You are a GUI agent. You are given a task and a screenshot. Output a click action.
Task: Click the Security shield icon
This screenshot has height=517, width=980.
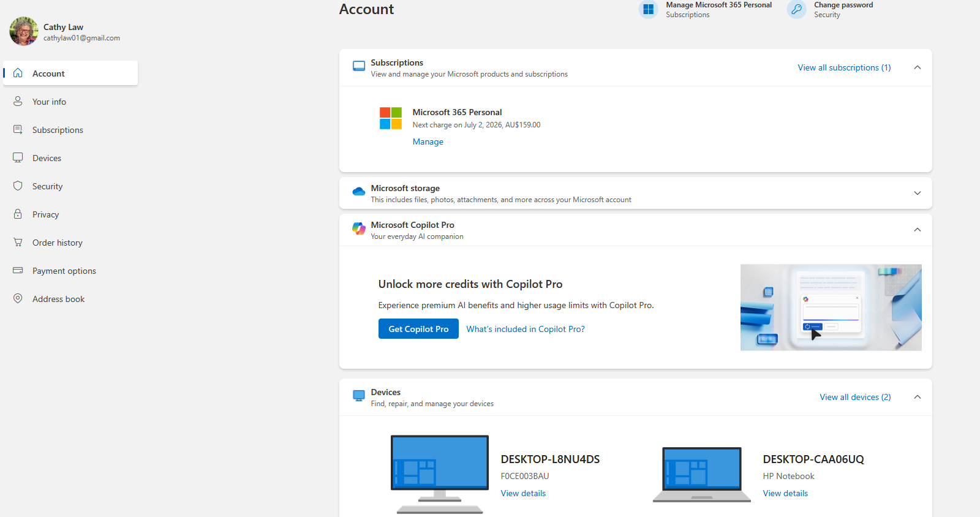(18, 186)
